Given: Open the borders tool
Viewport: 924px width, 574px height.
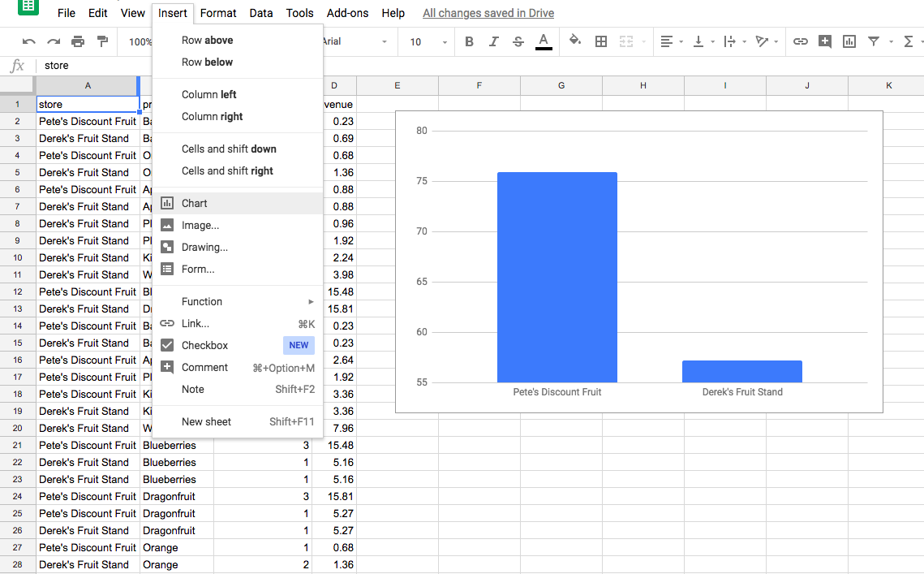Looking at the screenshot, I should click(601, 41).
